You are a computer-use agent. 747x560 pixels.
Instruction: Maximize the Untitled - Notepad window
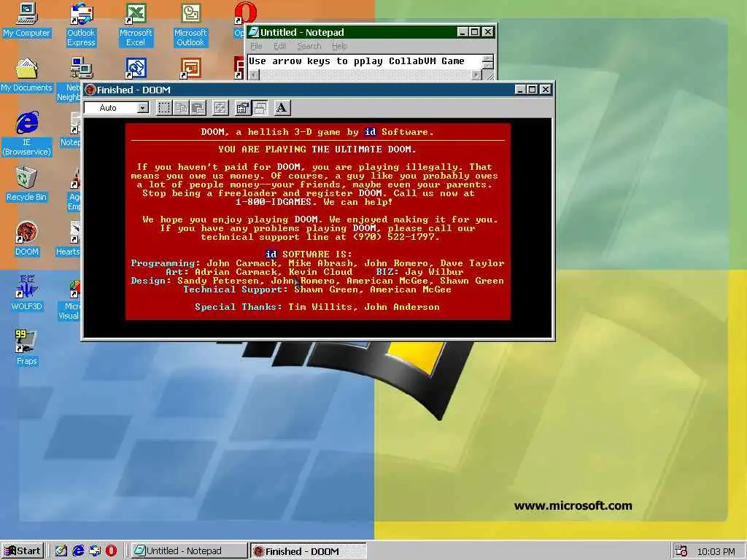pyautogui.click(x=474, y=32)
